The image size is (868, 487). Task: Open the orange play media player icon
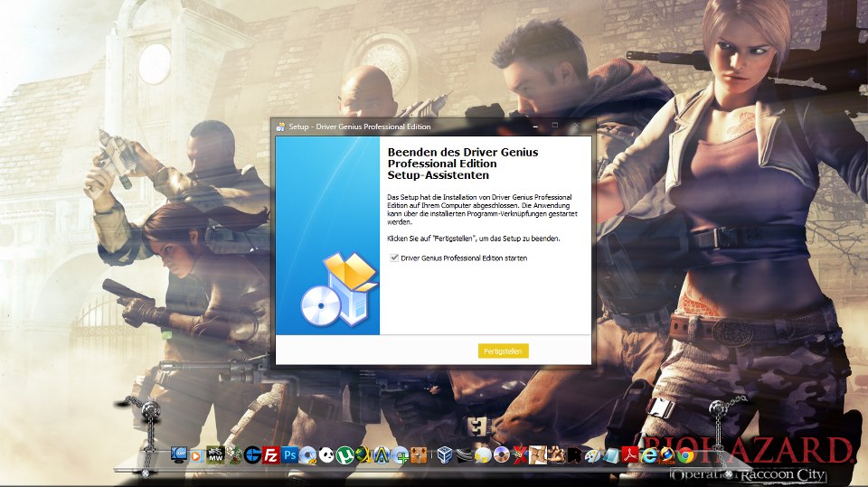[195, 456]
